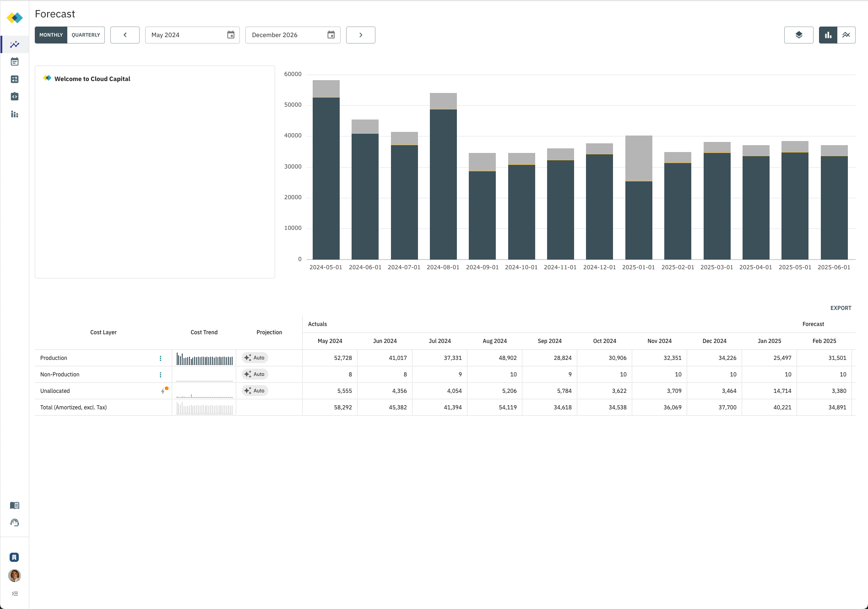Toggle the line chart view
This screenshot has width=868, height=609.
point(846,35)
